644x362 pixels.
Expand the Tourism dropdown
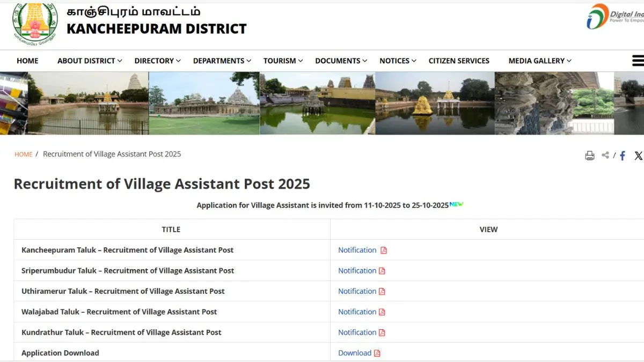(x=283, y=61)
